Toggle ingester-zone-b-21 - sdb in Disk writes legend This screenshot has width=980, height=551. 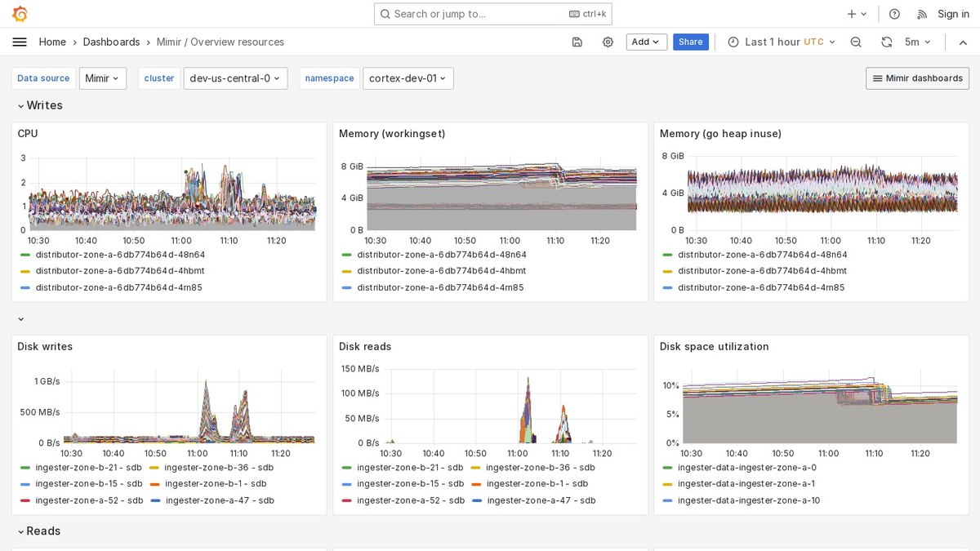pyautogui.click(x=89, y=468)
